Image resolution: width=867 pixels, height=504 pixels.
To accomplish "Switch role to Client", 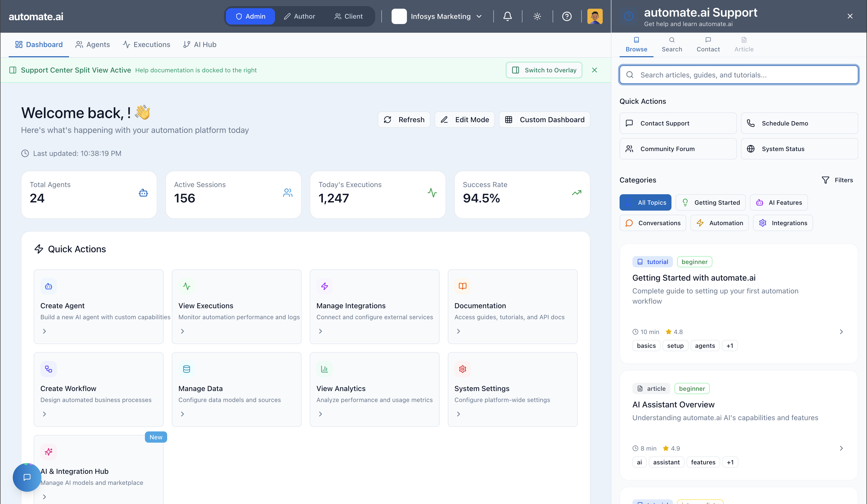I will [349, 16].
